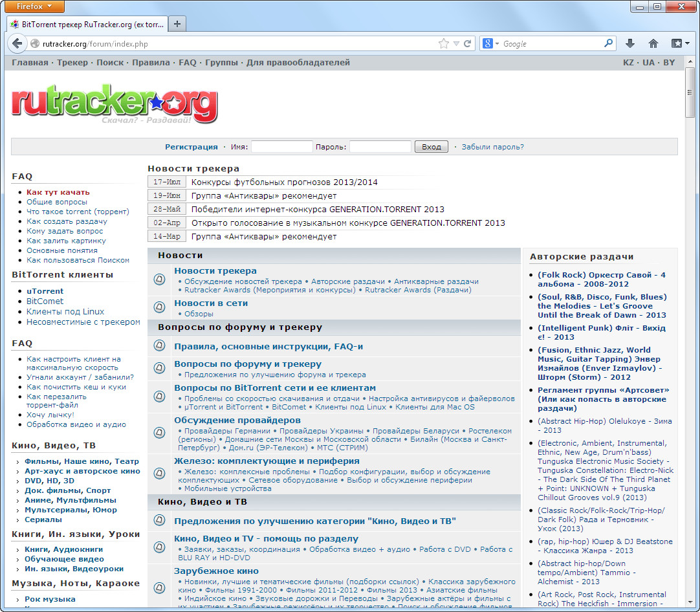Open news Конкурсы футбольных прогнозов 2013/2014

click(x=285, y=182)
